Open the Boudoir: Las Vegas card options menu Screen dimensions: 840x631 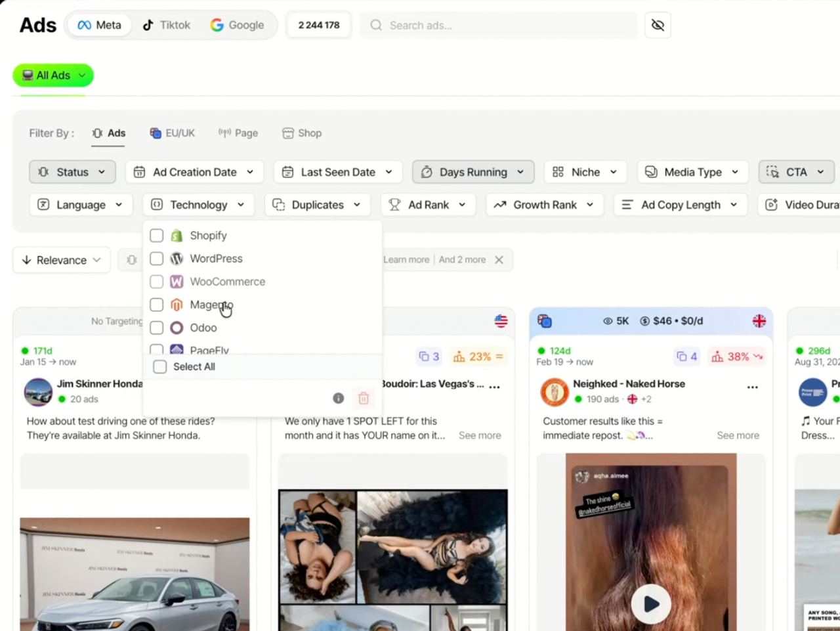495,387
